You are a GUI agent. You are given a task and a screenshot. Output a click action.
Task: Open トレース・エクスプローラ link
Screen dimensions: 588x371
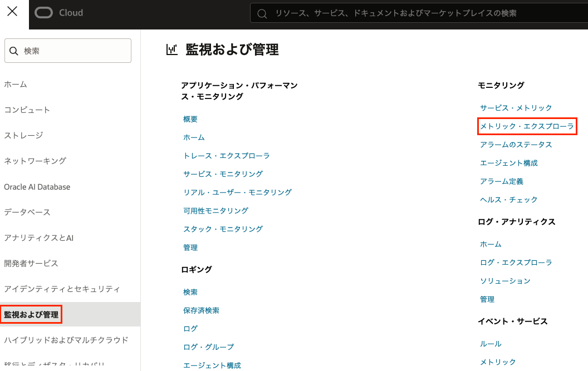[x=227, y=156]
